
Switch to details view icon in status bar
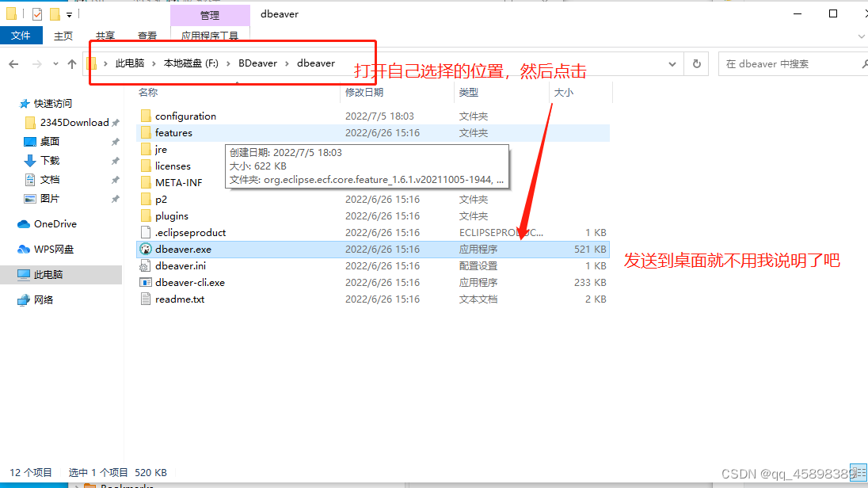click(x=859, y=472)
